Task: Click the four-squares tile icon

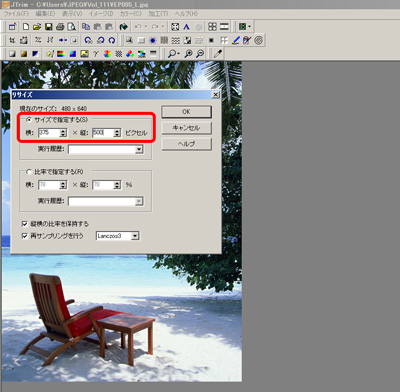Action: click(212, 27)
